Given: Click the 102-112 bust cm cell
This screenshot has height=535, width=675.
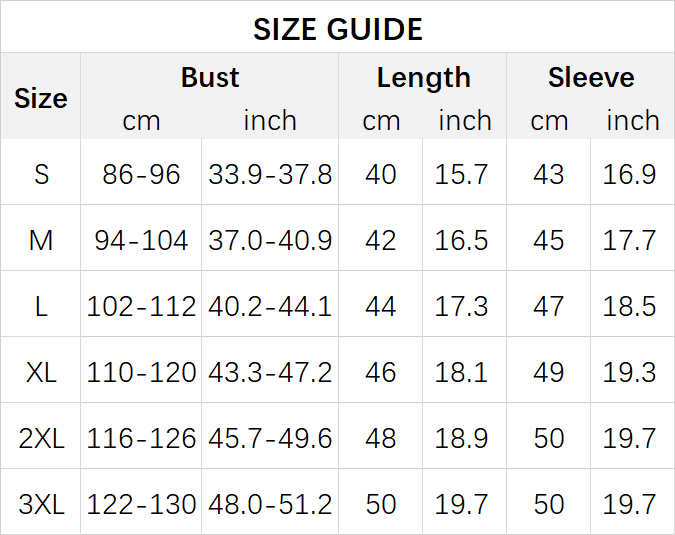Looking at the screenshot, I should coord(141,306).
